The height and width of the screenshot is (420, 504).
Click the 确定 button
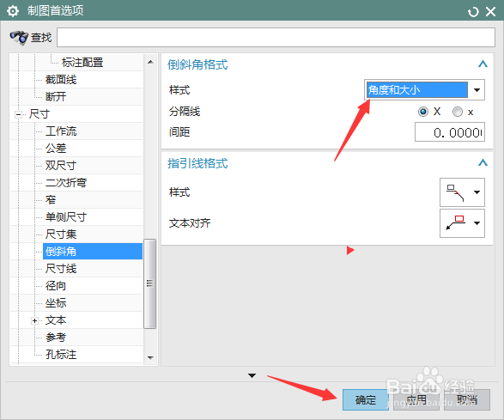tap(366, 399)
